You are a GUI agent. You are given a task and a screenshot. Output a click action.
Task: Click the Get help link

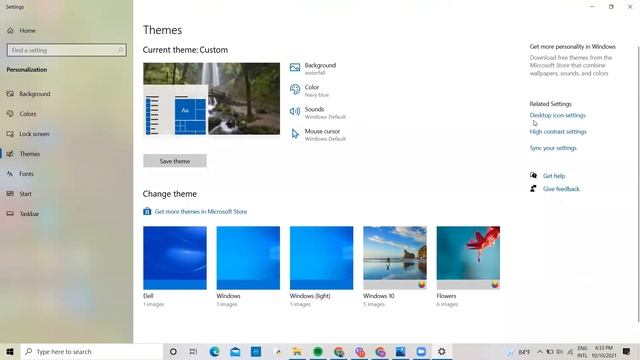point(554,176)
